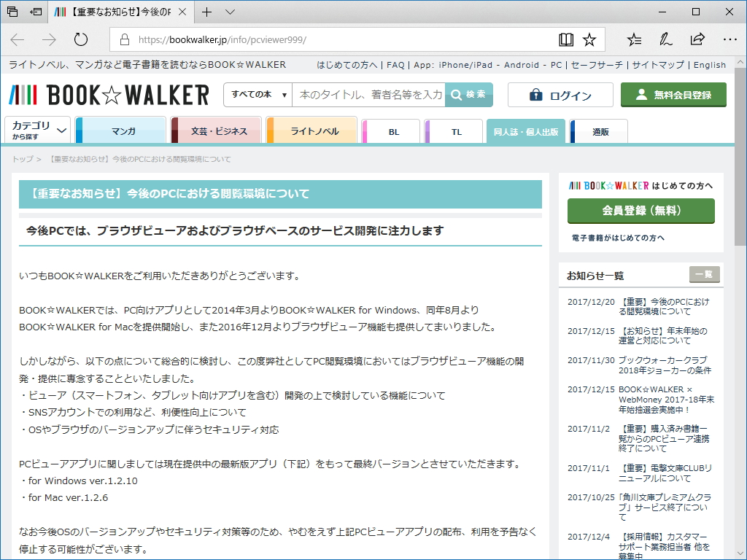
Task: Open 角川文庫プレミアムクラブ サービス終了 notice
Action: coord(665,507)
